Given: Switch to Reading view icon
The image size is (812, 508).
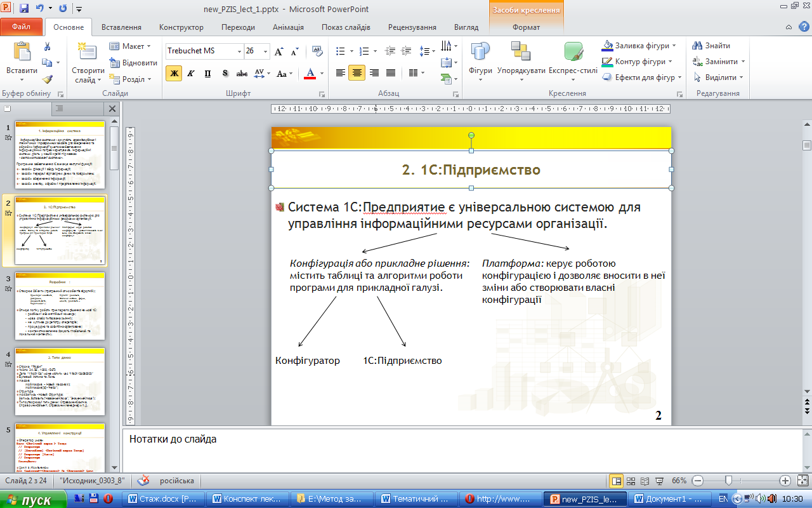Looking at the screenshot, I should click(645, 481).
